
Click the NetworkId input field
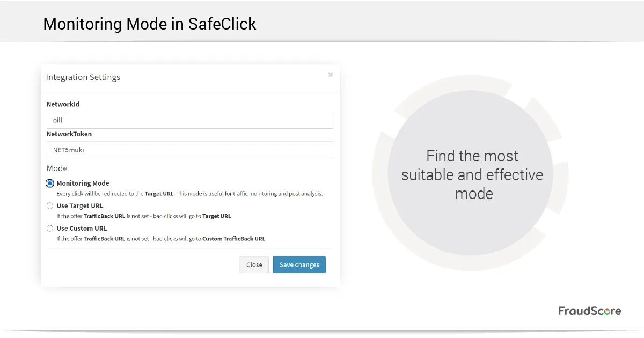[189, 120]
